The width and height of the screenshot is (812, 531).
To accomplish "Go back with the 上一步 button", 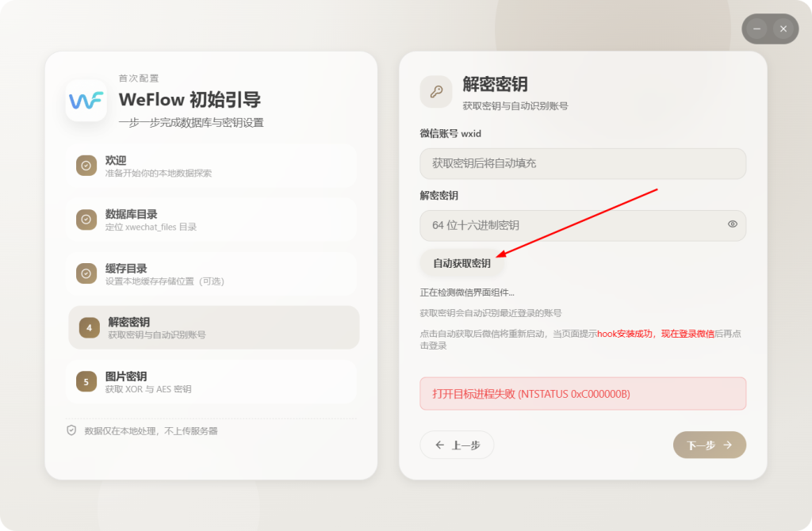I will 457,445.
